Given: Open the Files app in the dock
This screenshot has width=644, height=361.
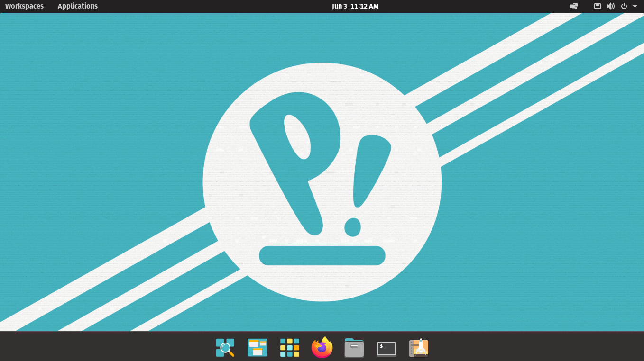Looking at the screenshot, I should pos(354,347).
